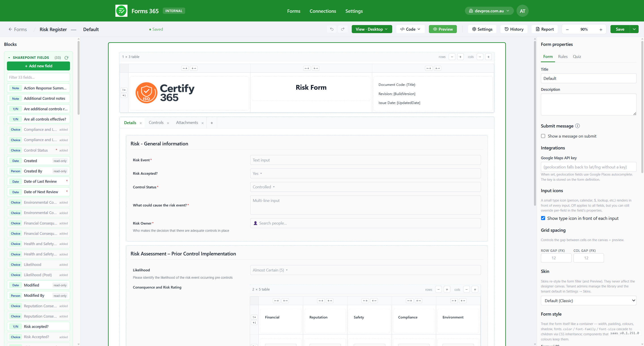The width and height of the screenshot is (644, 346).
Task: Switch to the Controls tab
Action: (x=156, y=123)
